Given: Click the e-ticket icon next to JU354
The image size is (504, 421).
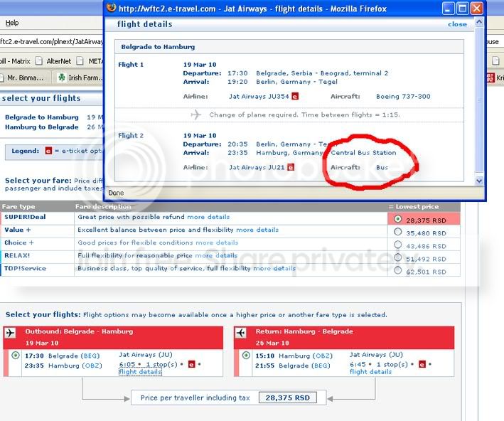Looking at the screenshot, I should pos(294,96).
